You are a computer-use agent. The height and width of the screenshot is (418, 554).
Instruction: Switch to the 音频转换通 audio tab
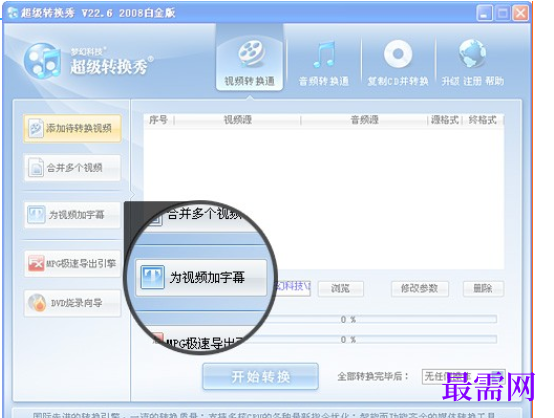point(324,64)
